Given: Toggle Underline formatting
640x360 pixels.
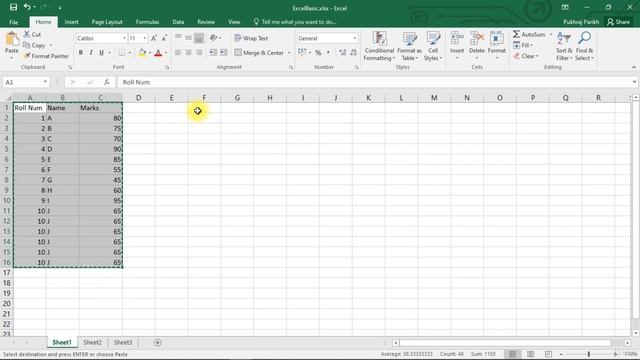Looking at the screenshot, I should (x=101, y=53).
